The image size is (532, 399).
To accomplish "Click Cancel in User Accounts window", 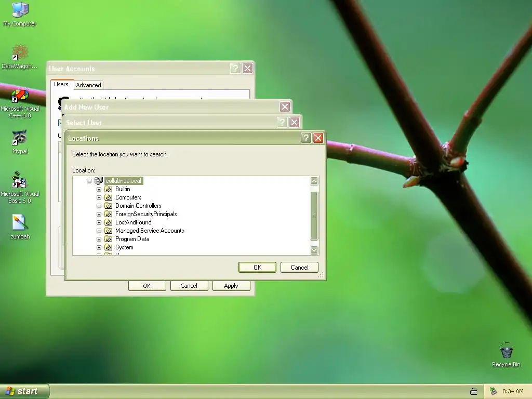I will [x=189, y=286].
